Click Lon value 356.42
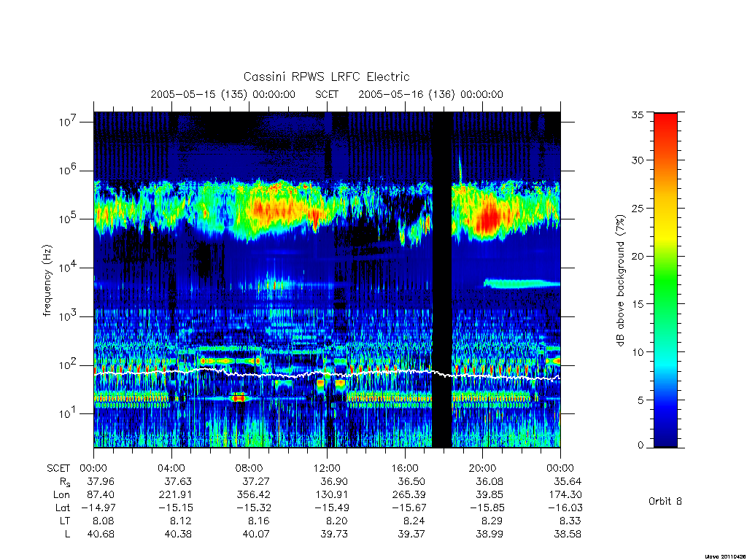747x560 pixels. pyautogui.click(x=253, y=495)
